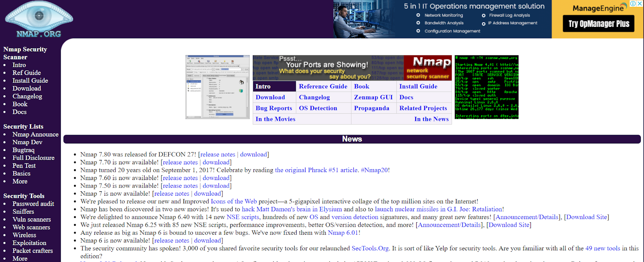Click Try OpManager Plus button

pyautogui.click(x=599, y=24)
